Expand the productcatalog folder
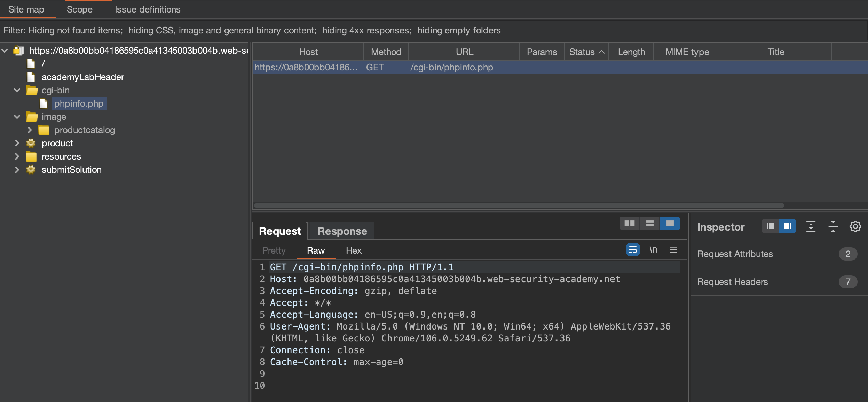This screenshot has height=402, width=868. (x=30, y=130)
